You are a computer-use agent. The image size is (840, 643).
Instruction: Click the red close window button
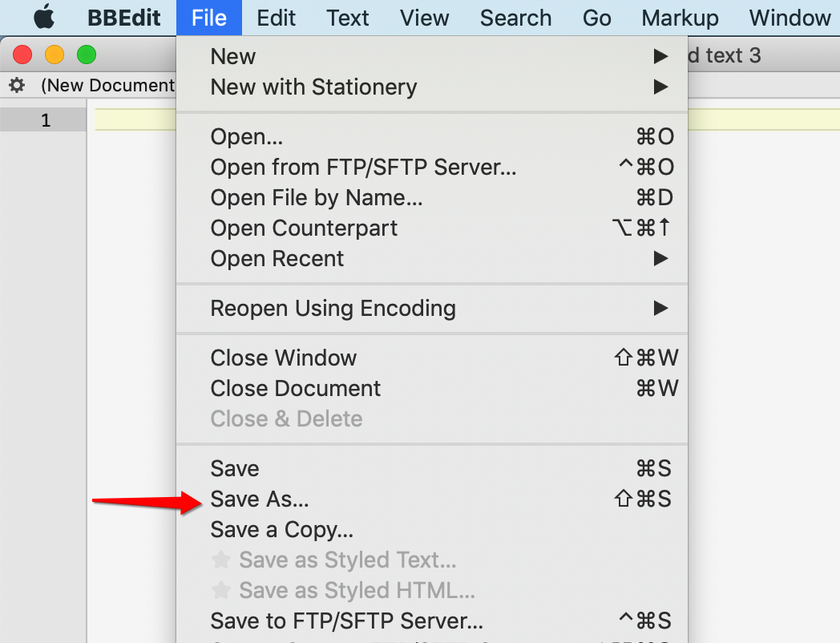pos(22,55)
